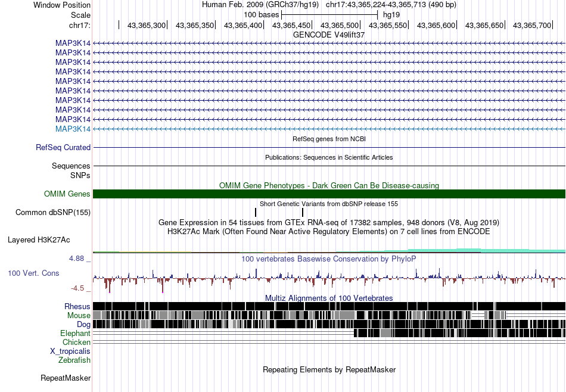The height and width of the screenshot is (392, 566).
Task: Click the dark green OMIM gene bar
Action: pyautogui.click(x=329, y=194)
